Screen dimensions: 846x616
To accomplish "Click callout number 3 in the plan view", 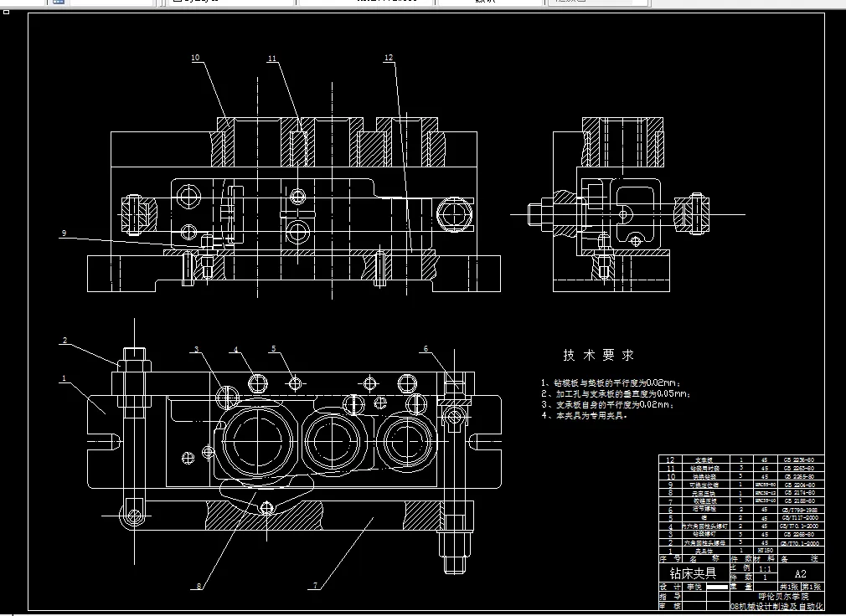I will 197,349.
